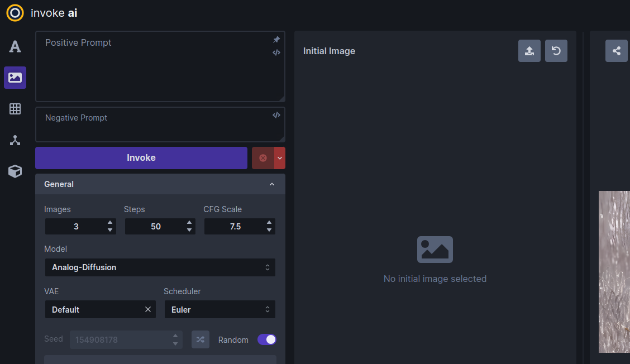Screen dimensions: 630x364
Task: Switch to Text to Image mode
Action: (15, 46)
